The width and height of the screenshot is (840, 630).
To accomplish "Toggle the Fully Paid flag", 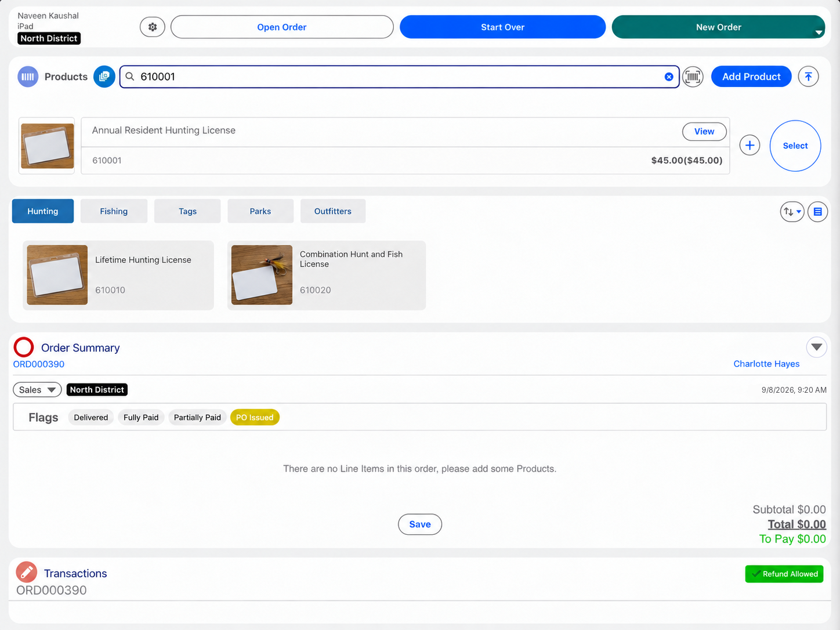I will point(141,417).
